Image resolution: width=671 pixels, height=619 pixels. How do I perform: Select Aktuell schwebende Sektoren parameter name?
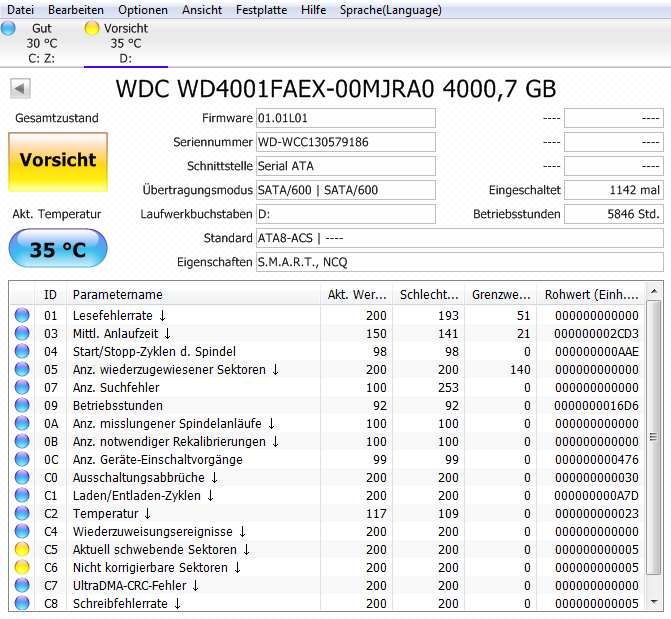click(x=161, y=549)
